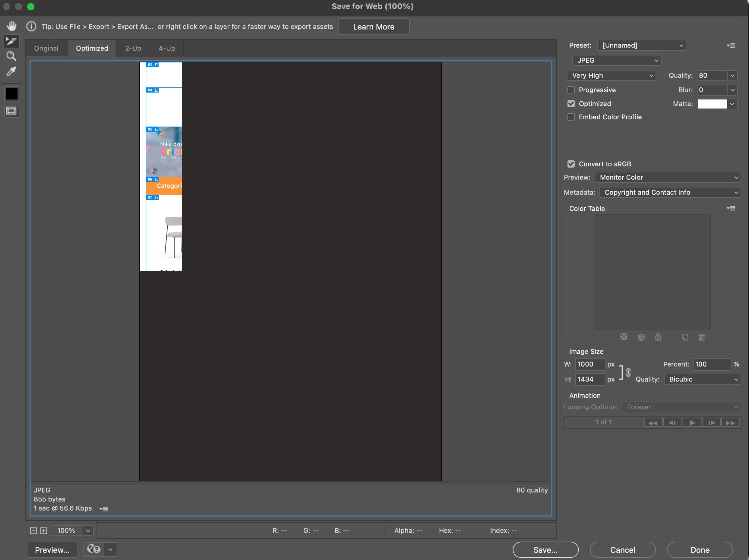Image resolution: width=749 pixels, height=560 pixels.
Task: Open the Color Table palette menu icon
Action: click(x=731, y=209)
